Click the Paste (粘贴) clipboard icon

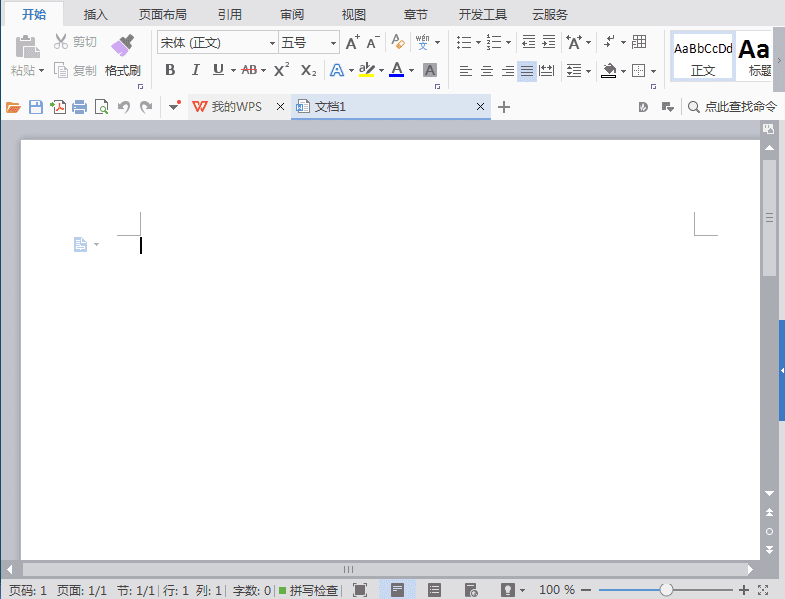[x=27, y=47]
